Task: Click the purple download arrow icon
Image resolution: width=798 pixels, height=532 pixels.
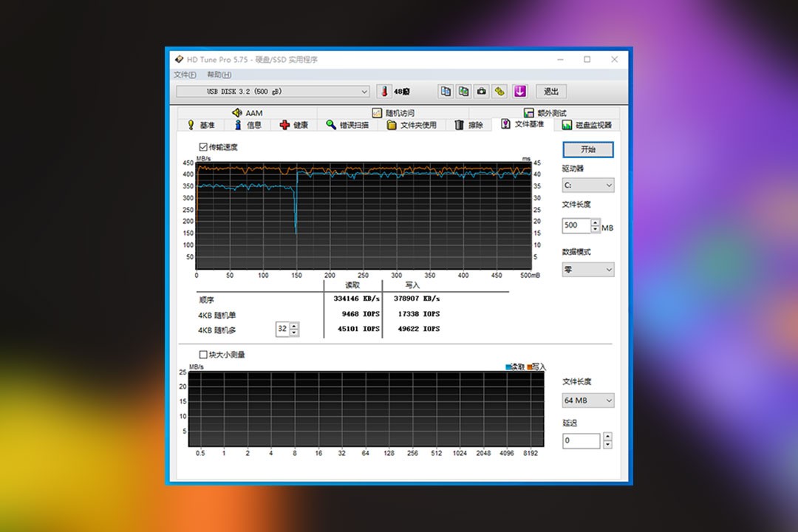Action: click(519, 92)
